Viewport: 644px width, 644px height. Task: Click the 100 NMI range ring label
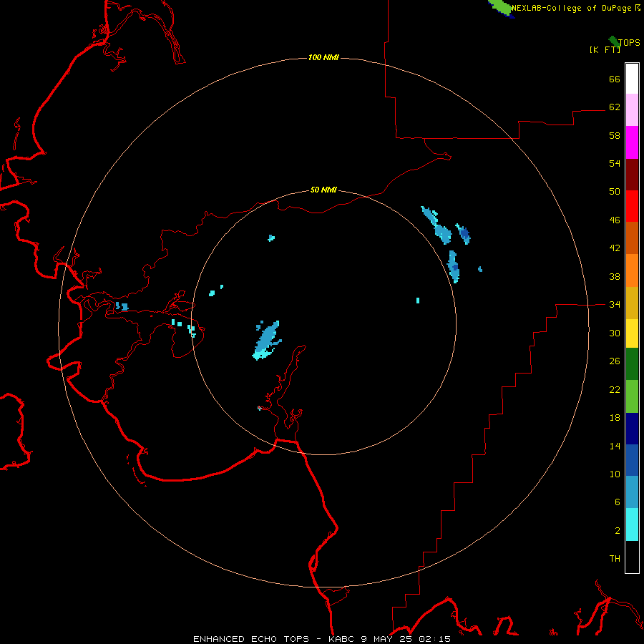[x=323, y=57]
